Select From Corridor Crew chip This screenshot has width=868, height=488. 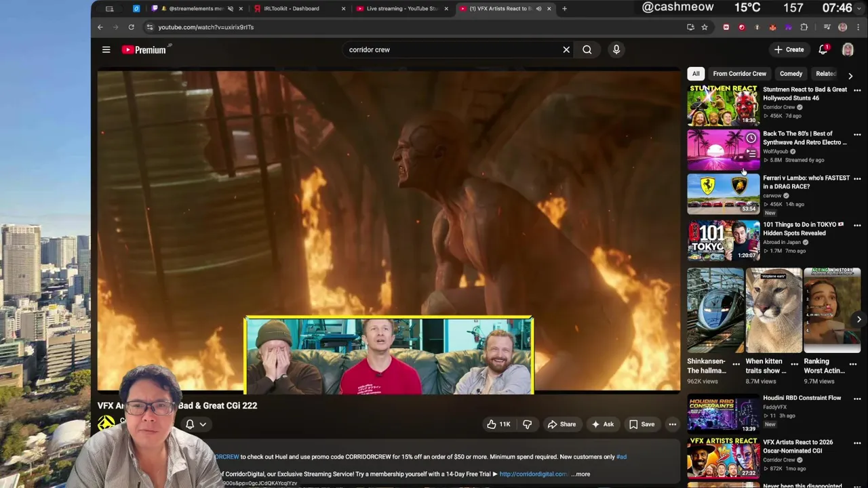click(x=739, y=74)
